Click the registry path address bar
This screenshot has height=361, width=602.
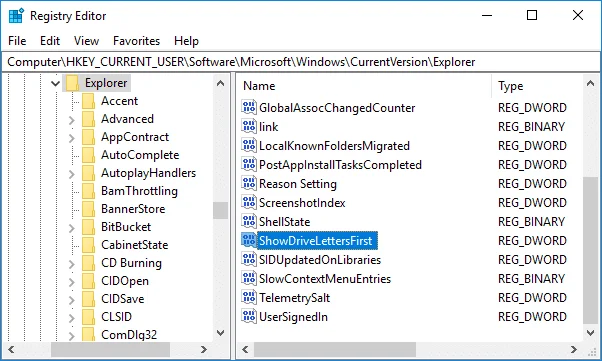tap(301, 62)
